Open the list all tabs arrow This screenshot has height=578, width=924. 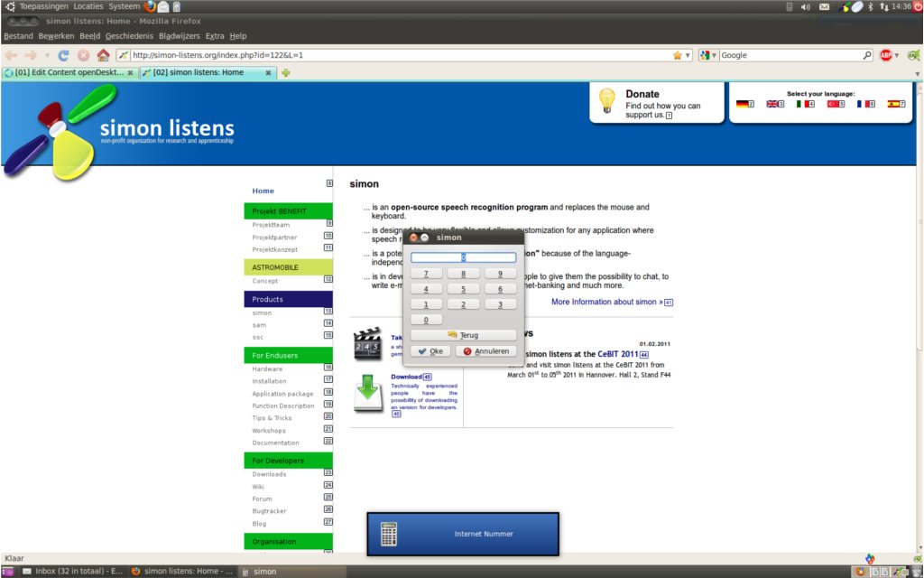click(x=917, y=74)
